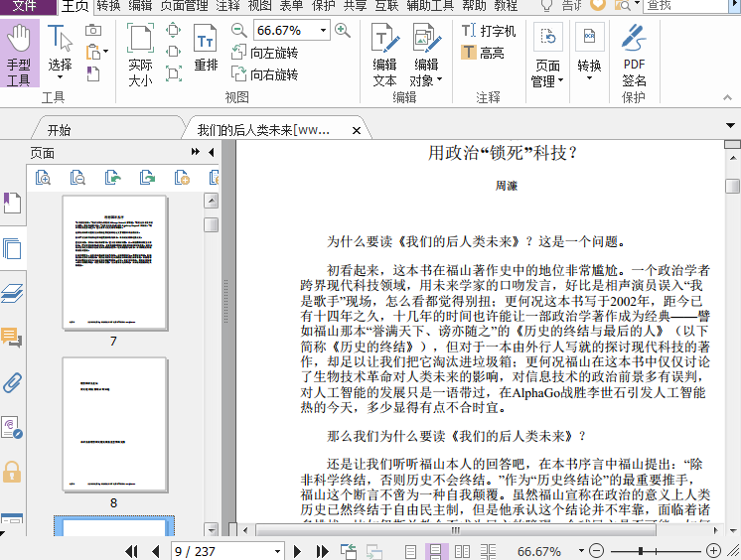Switch to the Edit (编辑) ribbon tab

click(140, 6)
